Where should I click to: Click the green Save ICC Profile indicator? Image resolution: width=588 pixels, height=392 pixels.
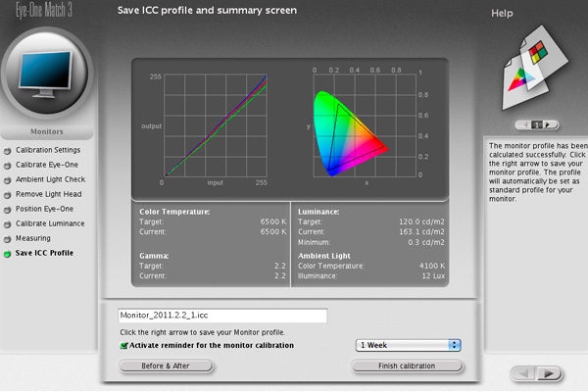(8, 254)
